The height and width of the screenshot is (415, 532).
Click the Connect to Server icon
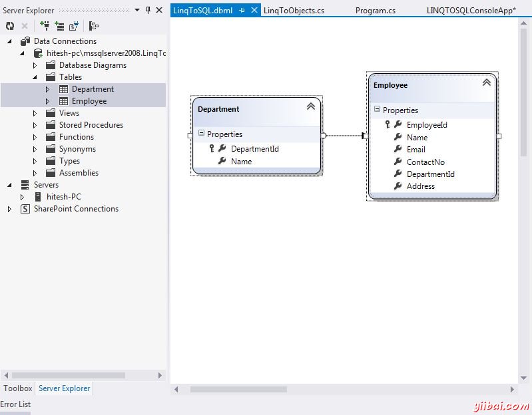(x=59, y=26)
